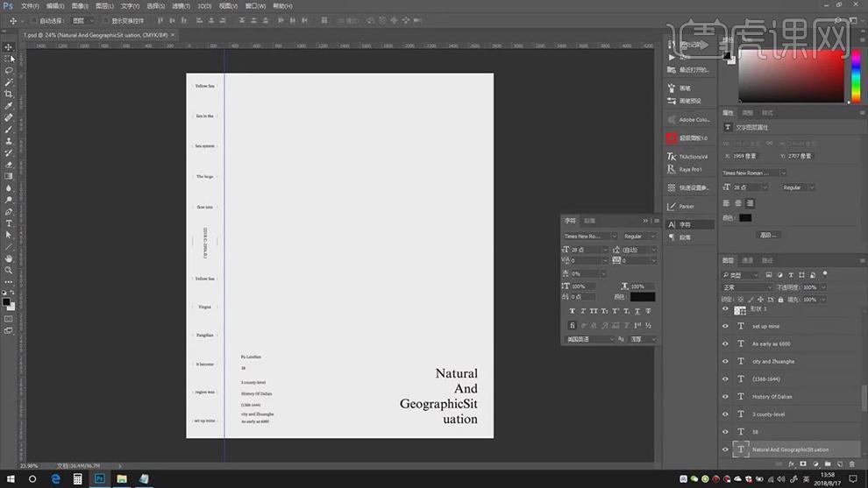868x488 pixels.
Task: Select the Gradient tool
Action: pyautogui.click(x=8, y=176)
